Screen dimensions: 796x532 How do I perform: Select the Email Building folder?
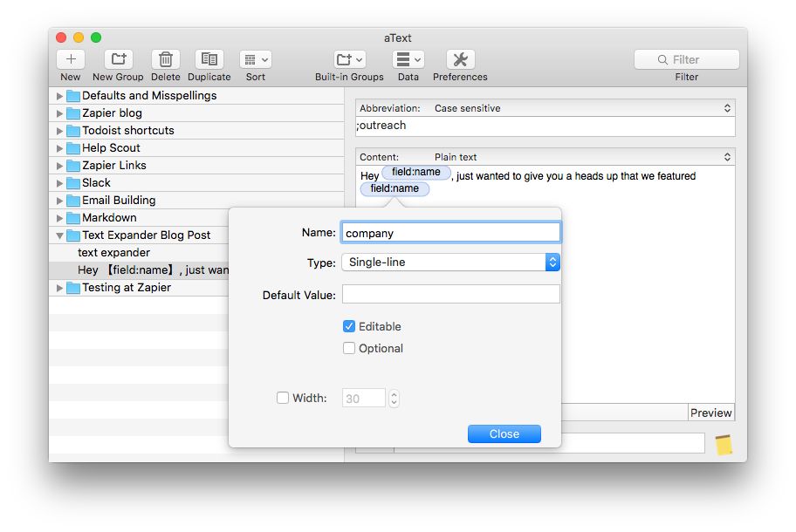196,201
